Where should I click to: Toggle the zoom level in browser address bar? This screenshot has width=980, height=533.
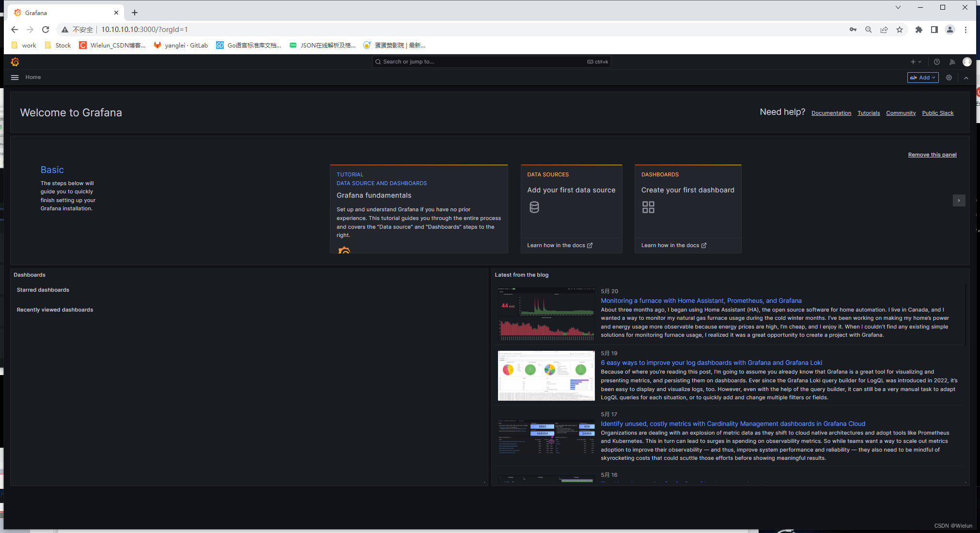(x=869, y=29)
